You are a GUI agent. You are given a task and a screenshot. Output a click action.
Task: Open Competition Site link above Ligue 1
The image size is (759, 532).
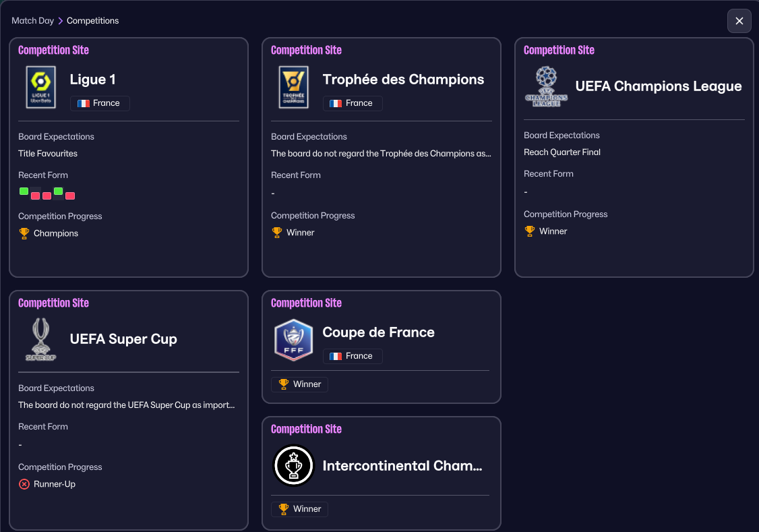pos(53,51)
